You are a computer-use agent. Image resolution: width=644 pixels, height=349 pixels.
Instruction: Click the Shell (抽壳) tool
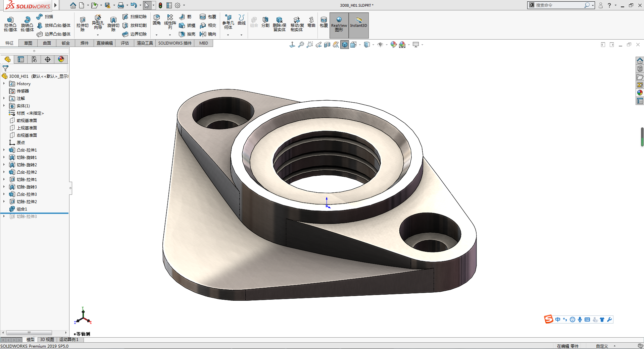(187, 34)
